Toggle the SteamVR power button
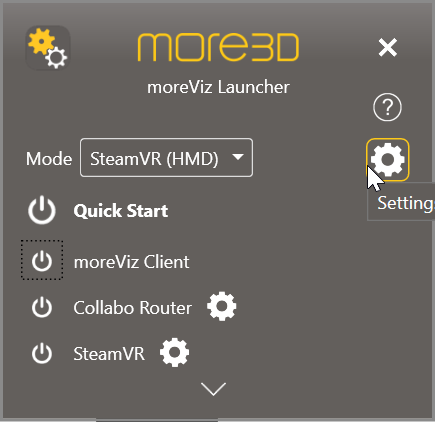The height and width of the screenshot is (422, 435). point(42,353)
